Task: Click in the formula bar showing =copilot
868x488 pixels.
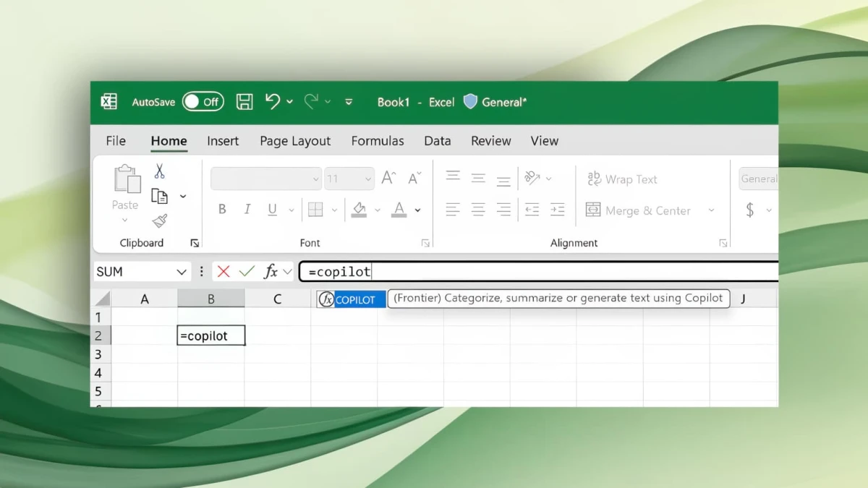Action: point(539,272)
